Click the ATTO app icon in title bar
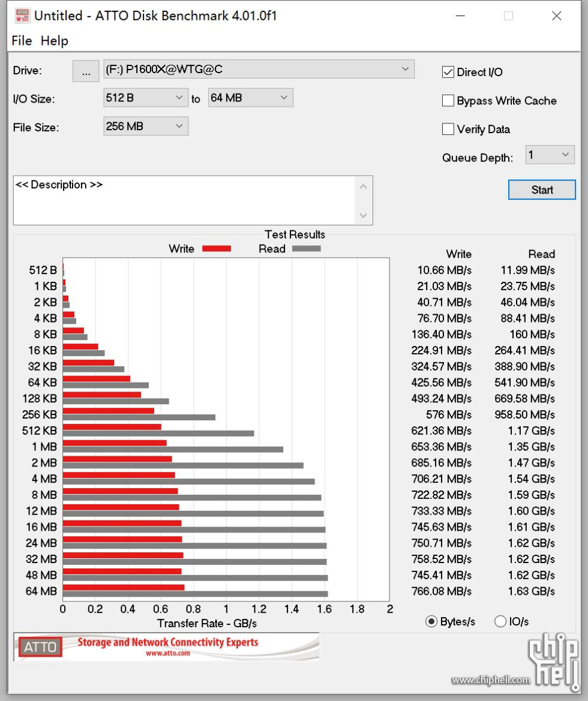Screen dimensions: 588x701 point(22,16)
